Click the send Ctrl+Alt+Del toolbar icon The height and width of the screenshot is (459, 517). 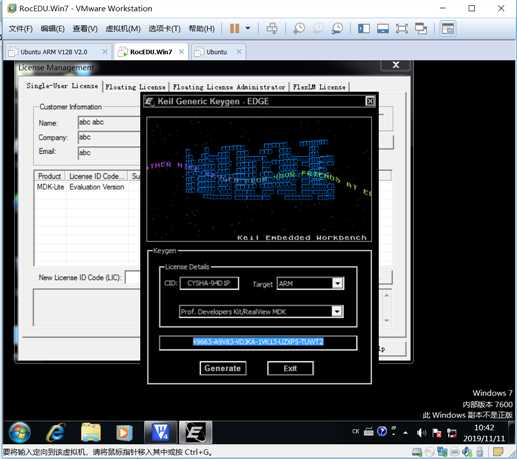pyautogui.click(x=272, y=28)
